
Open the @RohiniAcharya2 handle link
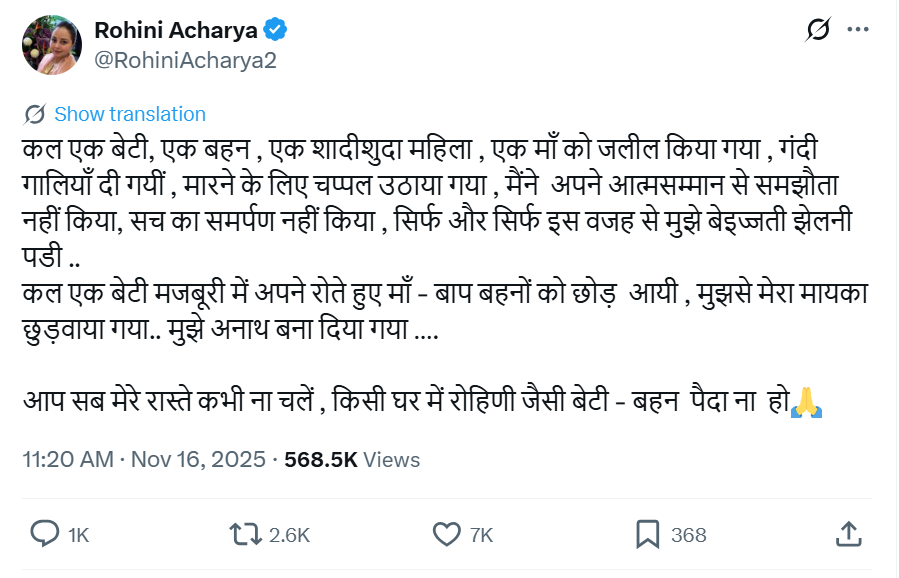click(185, 59)
